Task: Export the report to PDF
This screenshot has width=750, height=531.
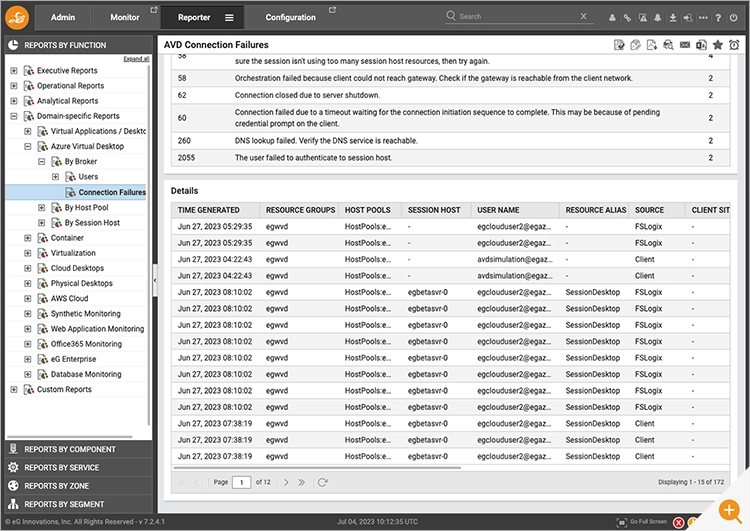Action: [651, 44]
